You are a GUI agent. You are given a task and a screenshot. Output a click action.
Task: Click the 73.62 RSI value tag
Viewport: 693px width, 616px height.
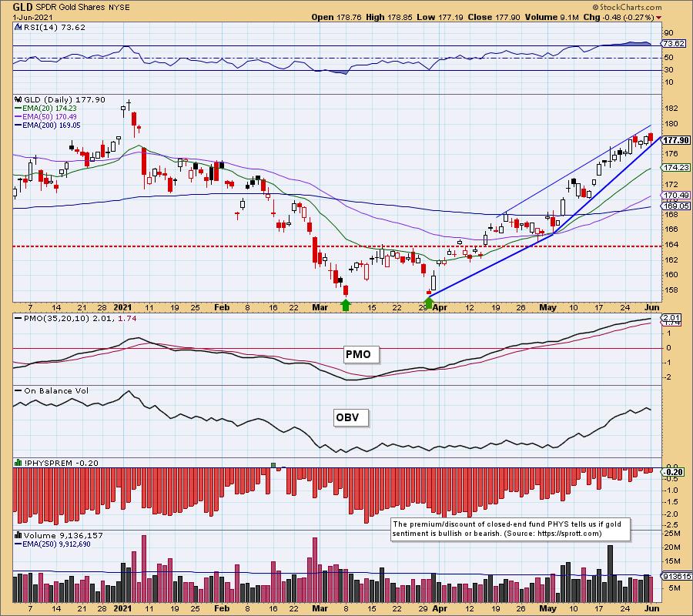[674, 43]
